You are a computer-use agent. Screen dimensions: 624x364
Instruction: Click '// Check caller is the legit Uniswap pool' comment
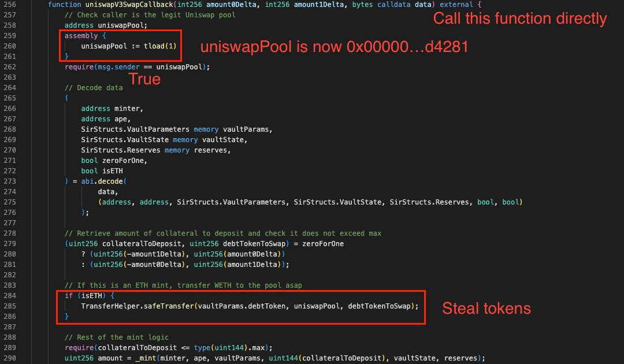(150, 14)
